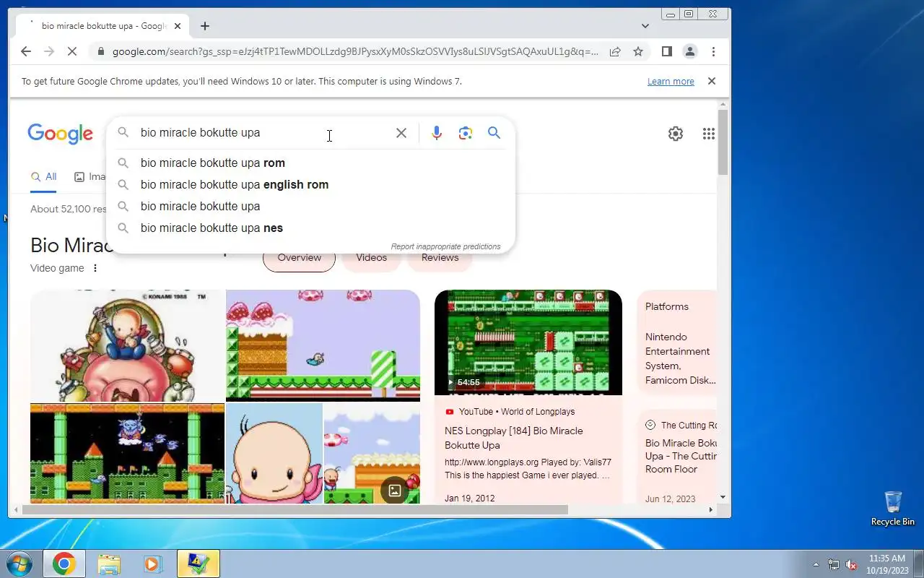Open a new browser tab
924x578 pixels.
pos(205,26)
